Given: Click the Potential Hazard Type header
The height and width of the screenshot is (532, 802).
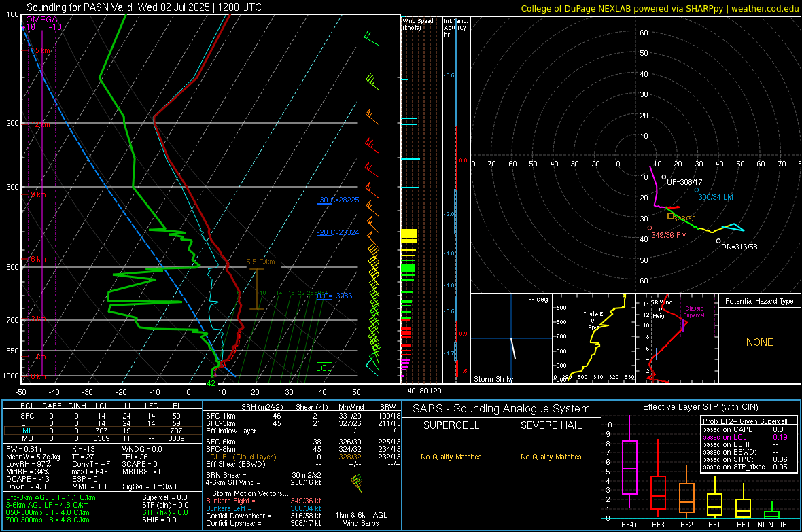Looking at the screenshot, I should click(759, 301).
